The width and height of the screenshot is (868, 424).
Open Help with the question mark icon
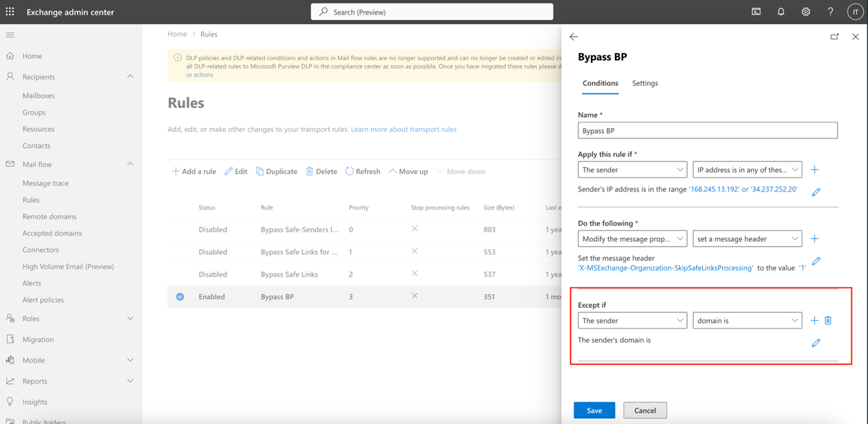(x=830, y=11)
